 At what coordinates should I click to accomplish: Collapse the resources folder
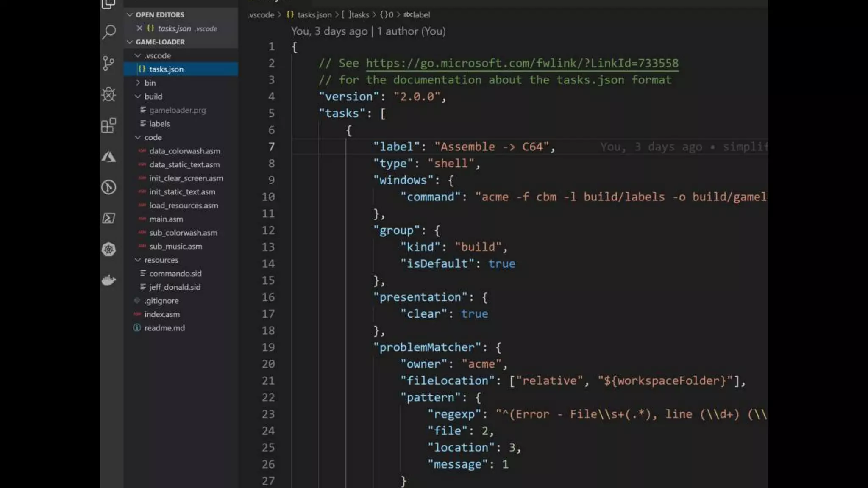coord(161,260)
